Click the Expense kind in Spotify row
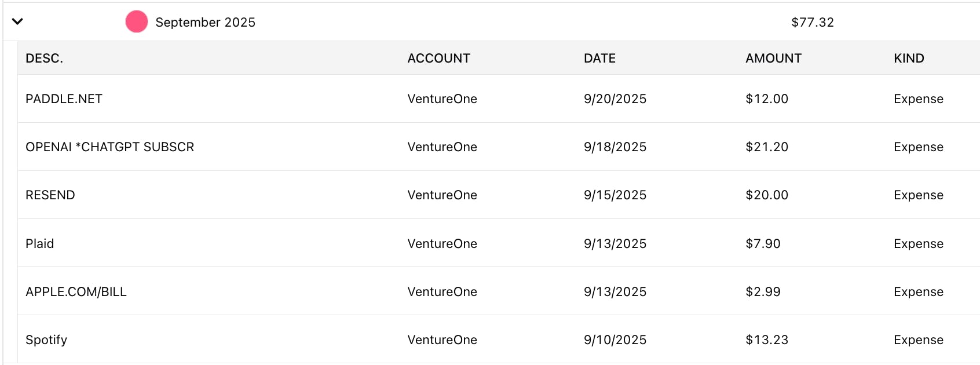The width and height of the screenshot is (980, 365). [x=918, y=340]
